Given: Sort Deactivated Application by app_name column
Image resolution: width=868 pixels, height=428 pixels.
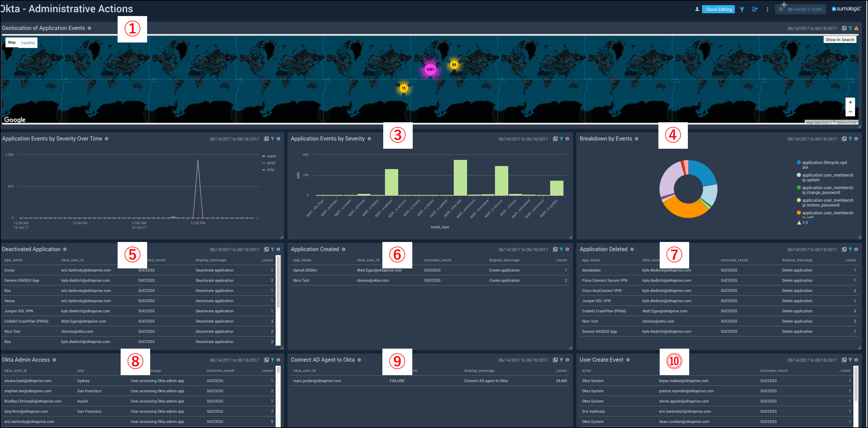Looking at the screenshot, I should (x=13, y=260).
